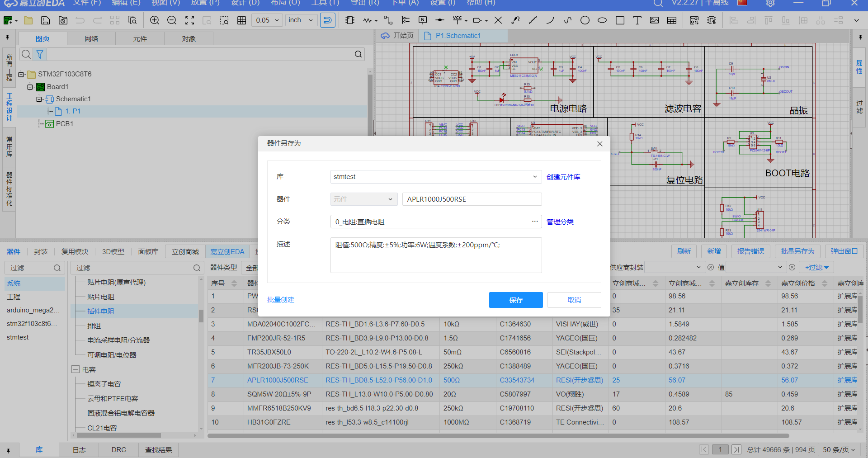Select the insert image tool
The image size is (868, 458).
click(x=654, y=20)
